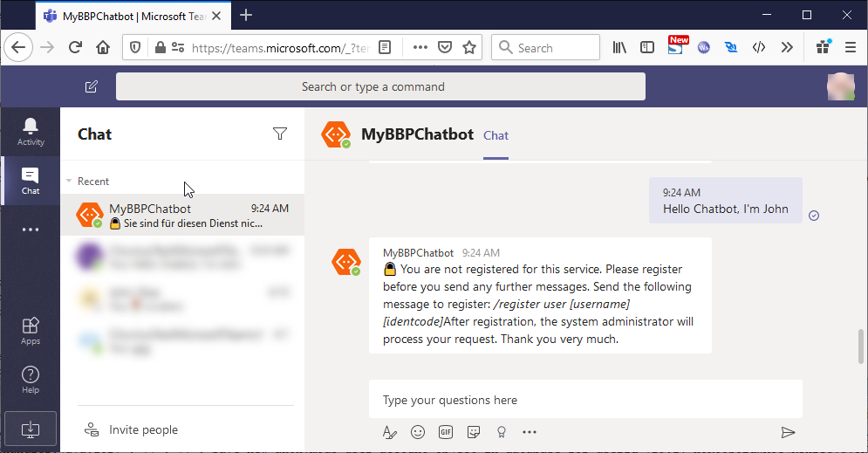868x453 pixels.
Task: Open the sticker picker
Action: click(474, 432)
